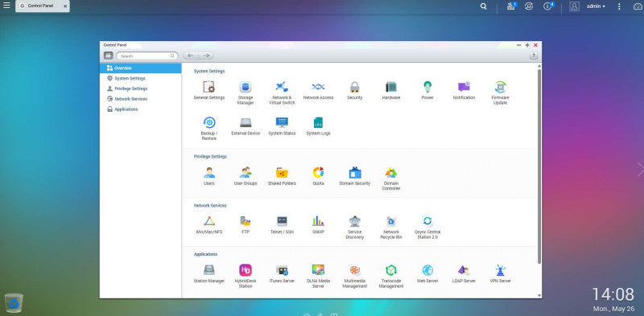This screenshot has height=316, width=644.
Task: Open the Security settings icon
Action: 354,91
